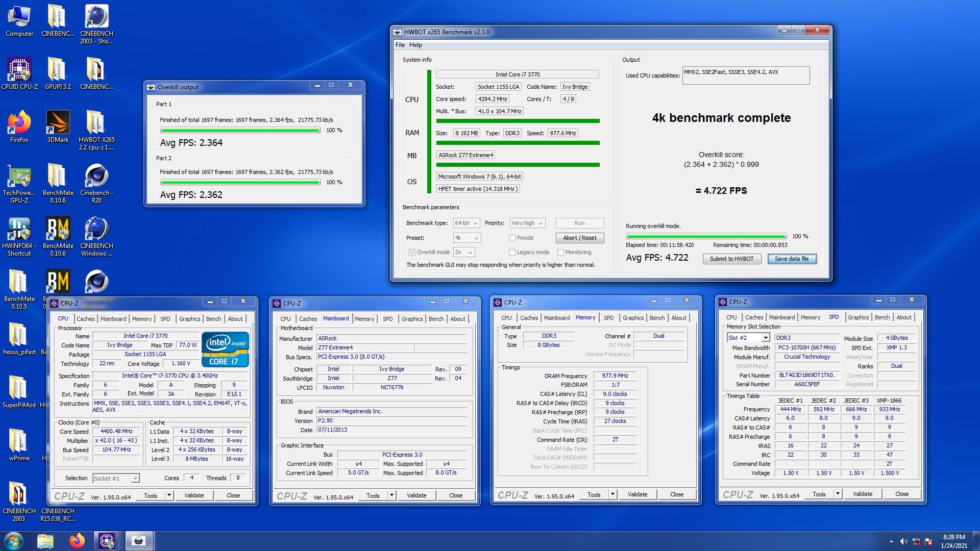This screenshot has width=980, height=551.
Task: Click the Multiplier value "x 42.0 ( 16 - 43 )"
Action: [116, 440]
